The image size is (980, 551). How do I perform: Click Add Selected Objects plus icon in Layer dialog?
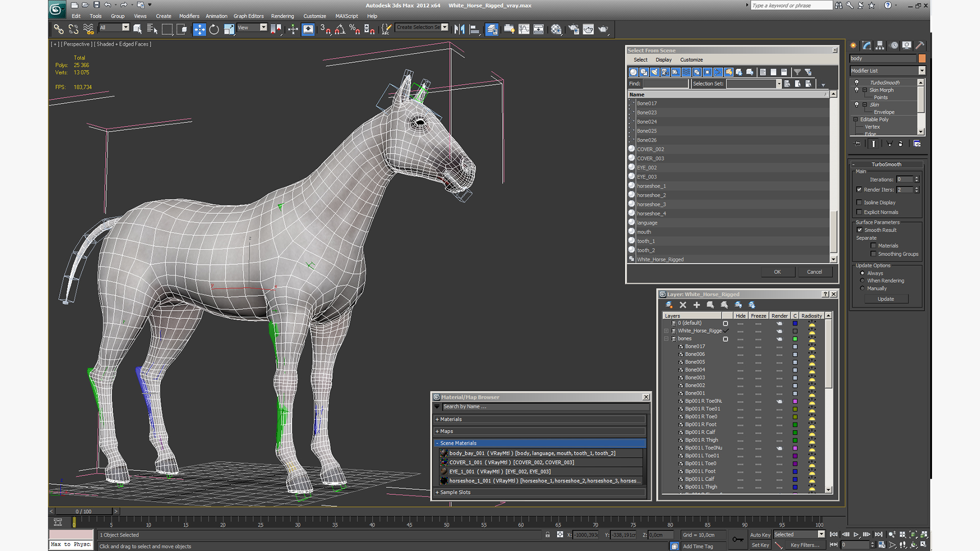tap(697, 305)
